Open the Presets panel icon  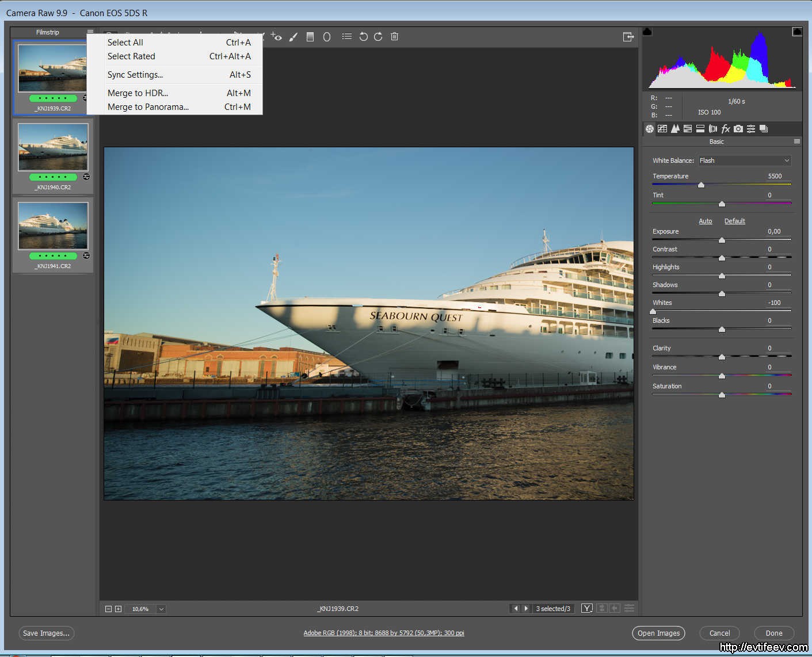tap(751, 129)
